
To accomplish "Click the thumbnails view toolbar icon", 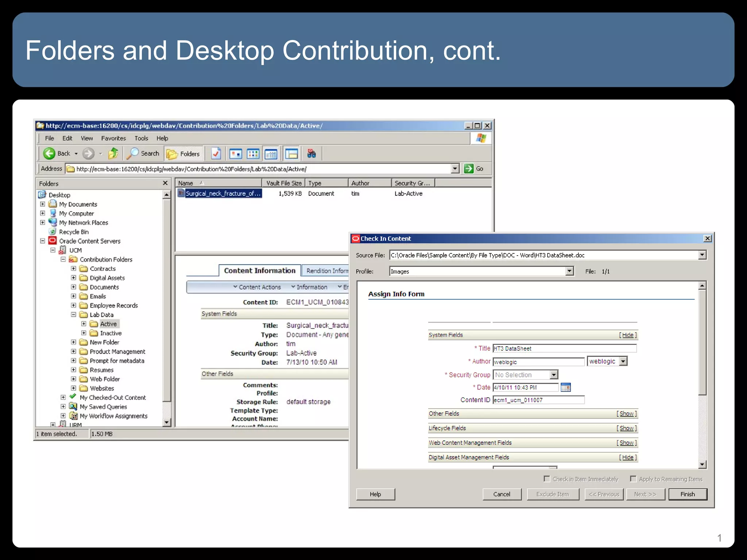I will (253, 153).
